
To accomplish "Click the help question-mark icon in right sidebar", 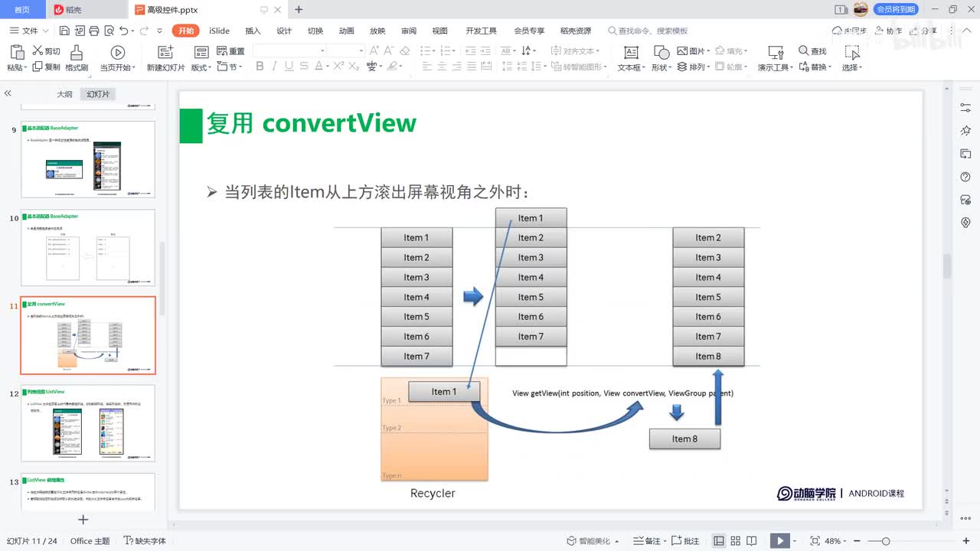I will pyautogui.click(x=965, y=177).
